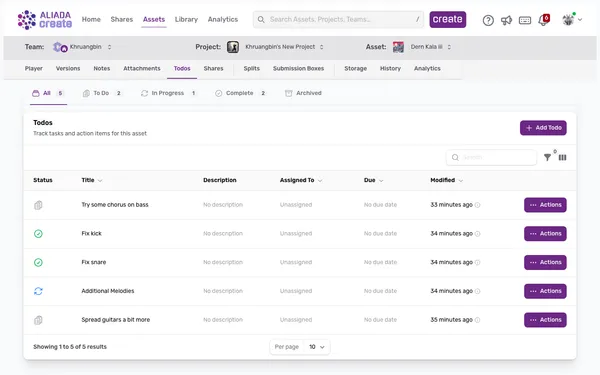Open Actions for Fix kick

click(545, 234)
